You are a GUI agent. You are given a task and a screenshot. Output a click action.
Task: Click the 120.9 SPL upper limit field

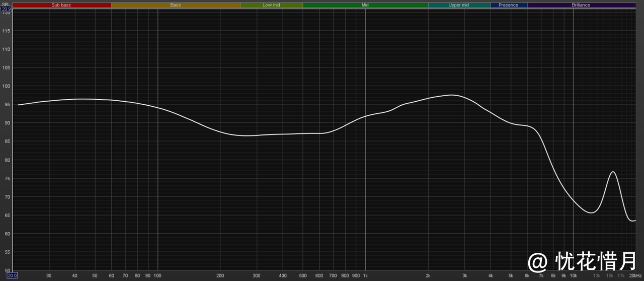[6, 9]
